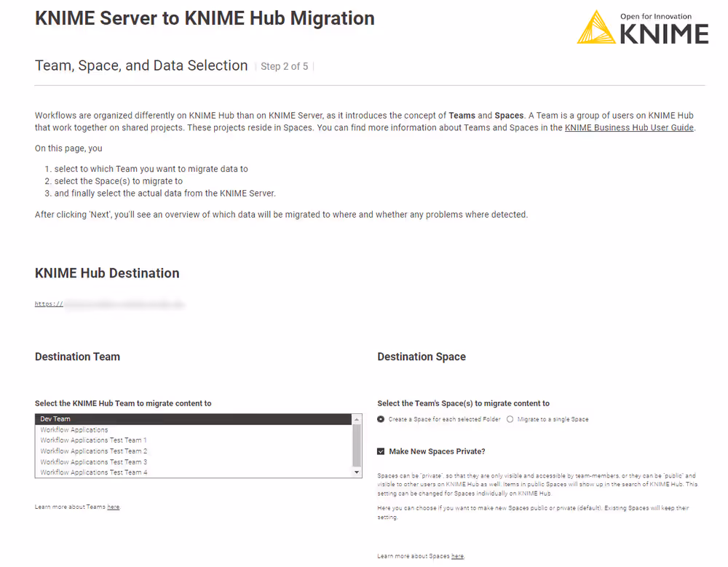
Task: Click "here" to learn more about Spaces
Action: click(x=457, y=555)
